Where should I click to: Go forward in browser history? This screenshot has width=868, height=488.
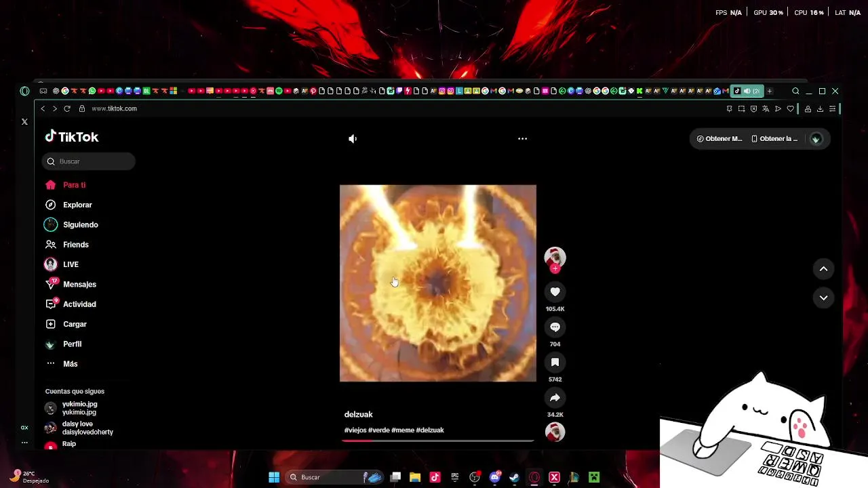coord(55,108)
